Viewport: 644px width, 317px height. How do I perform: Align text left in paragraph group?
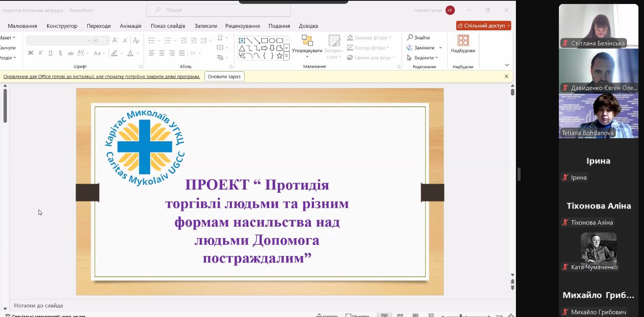152,53
